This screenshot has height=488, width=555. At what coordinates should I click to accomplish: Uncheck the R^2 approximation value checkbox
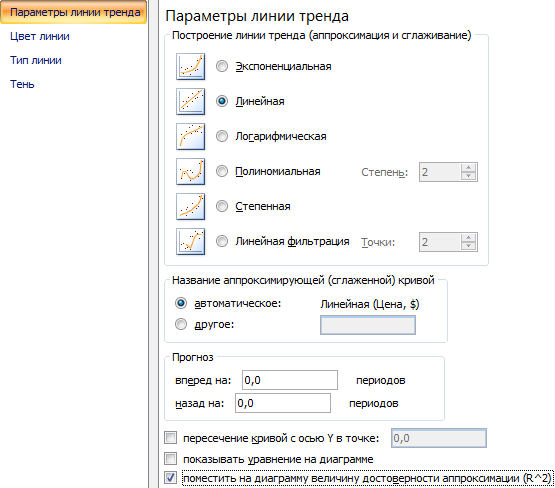point(171,478)
